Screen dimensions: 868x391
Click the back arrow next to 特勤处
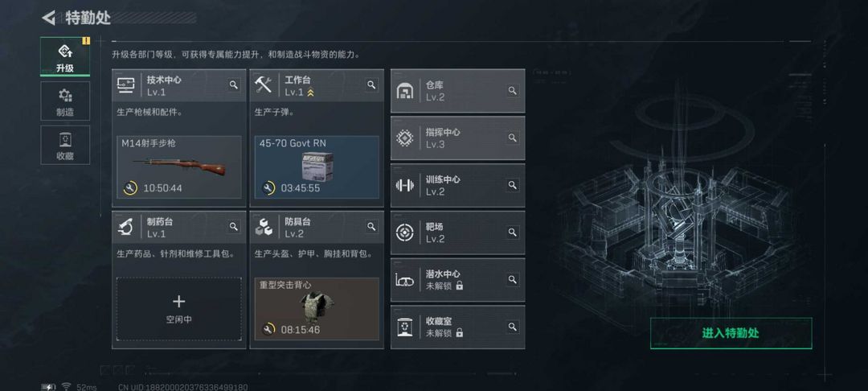click(49, 18)
